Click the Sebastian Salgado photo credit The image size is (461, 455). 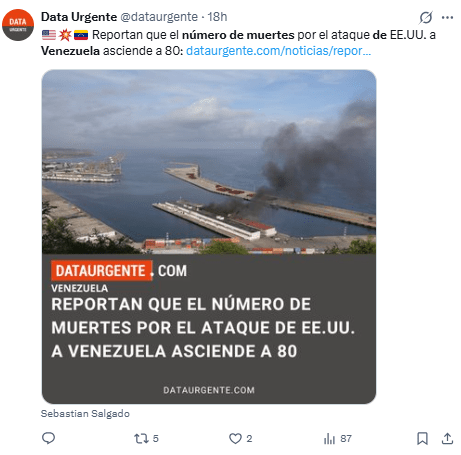85,413
